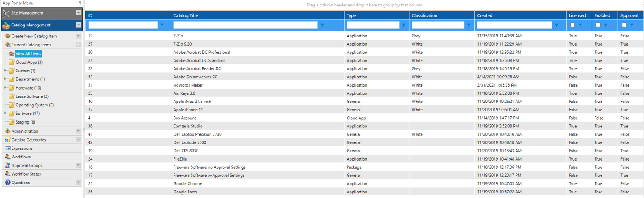Click the Classification column filter icon

pyautogui.click(x=469, y=25)
